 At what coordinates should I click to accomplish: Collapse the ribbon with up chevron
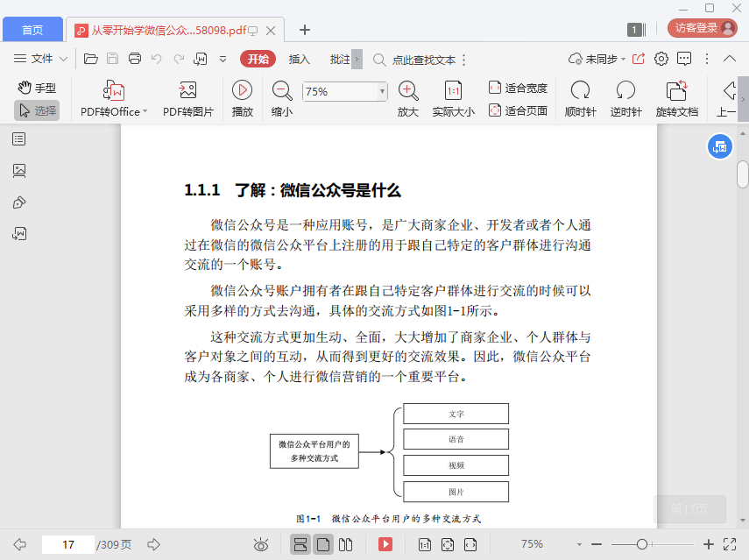(x=730, y=59)
